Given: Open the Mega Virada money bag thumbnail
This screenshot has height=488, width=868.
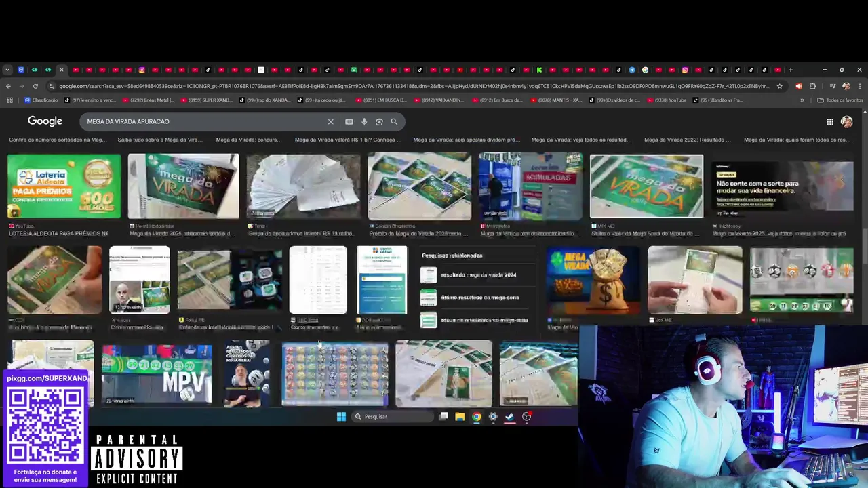Looking at the screenshot, I should pyautogui.click(x=593, y=279).
